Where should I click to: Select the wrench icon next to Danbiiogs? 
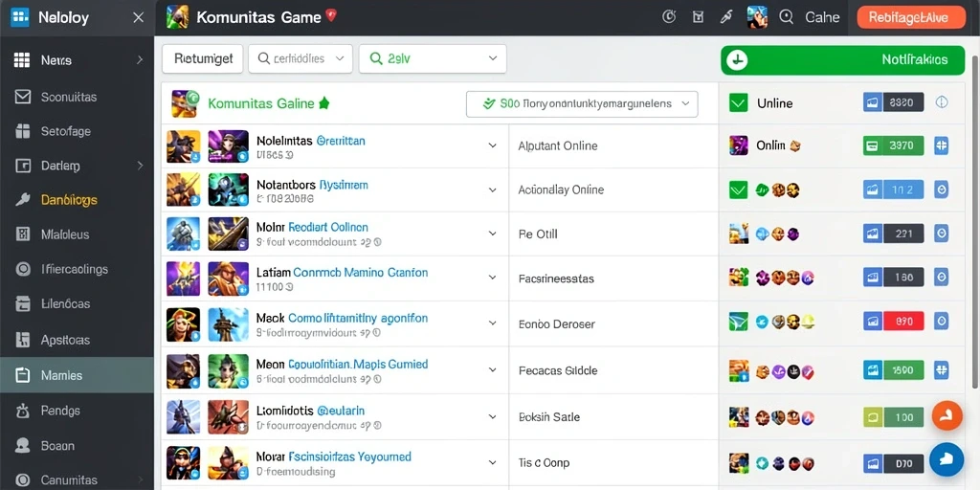(23, 200)
